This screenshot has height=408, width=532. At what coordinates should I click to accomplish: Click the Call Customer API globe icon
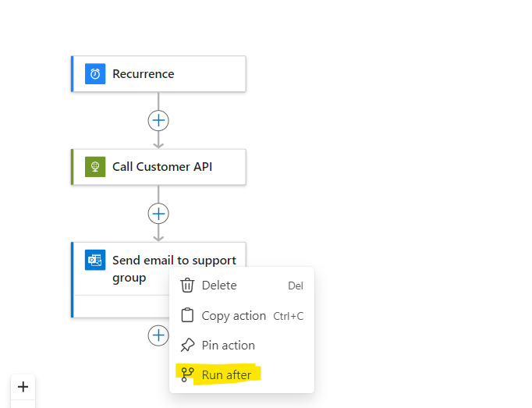(x=95, y=167)
